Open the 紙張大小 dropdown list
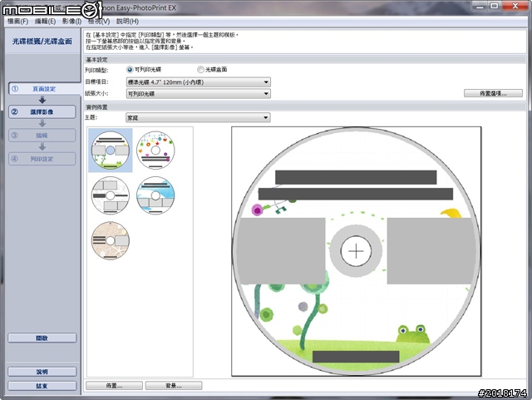The height and width of the screenshot is (400, 532). coord(198,94)
